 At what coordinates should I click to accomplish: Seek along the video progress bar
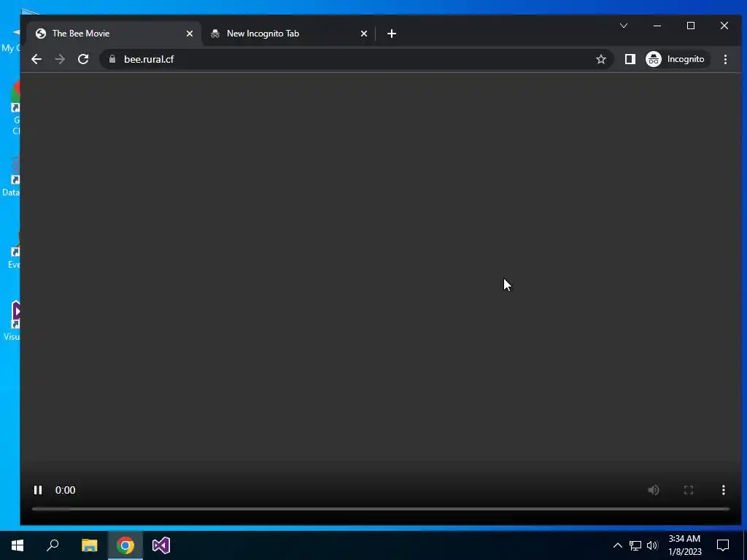(380, 509)
